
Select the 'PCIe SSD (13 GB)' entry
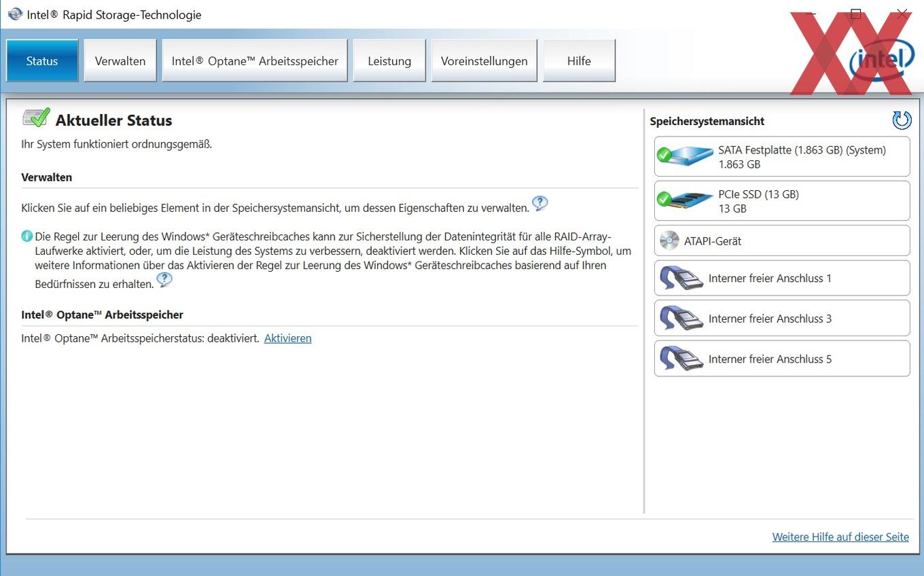point(782,200)
